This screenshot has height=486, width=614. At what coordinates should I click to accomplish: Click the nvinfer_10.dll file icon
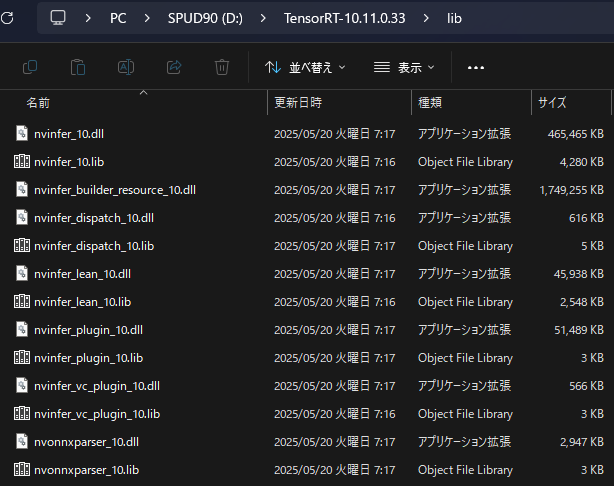(22, 134)
